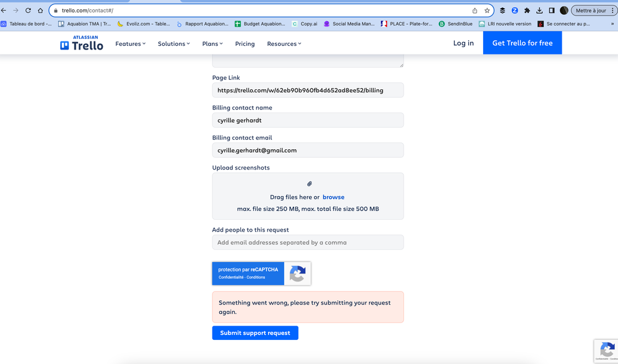Click Log in
This screenshot has width=618, height=364.
coord(463,43)
